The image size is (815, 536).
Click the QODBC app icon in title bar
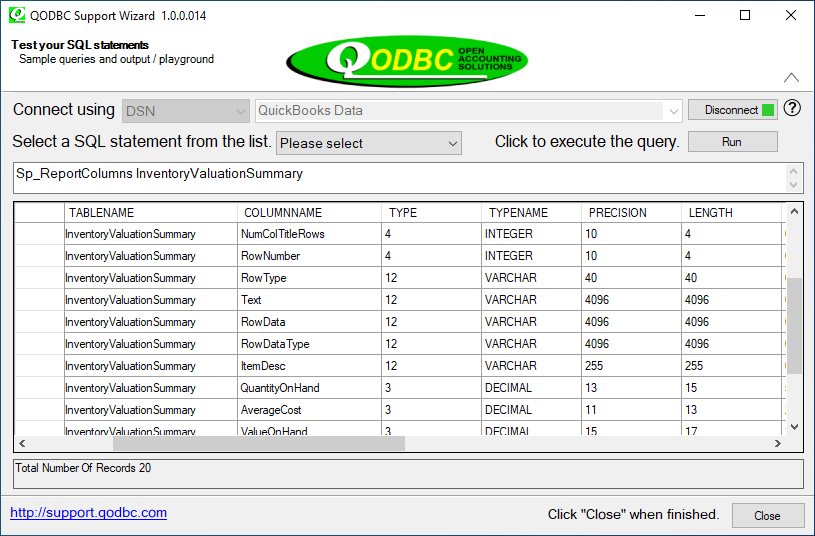coord(17,15)
